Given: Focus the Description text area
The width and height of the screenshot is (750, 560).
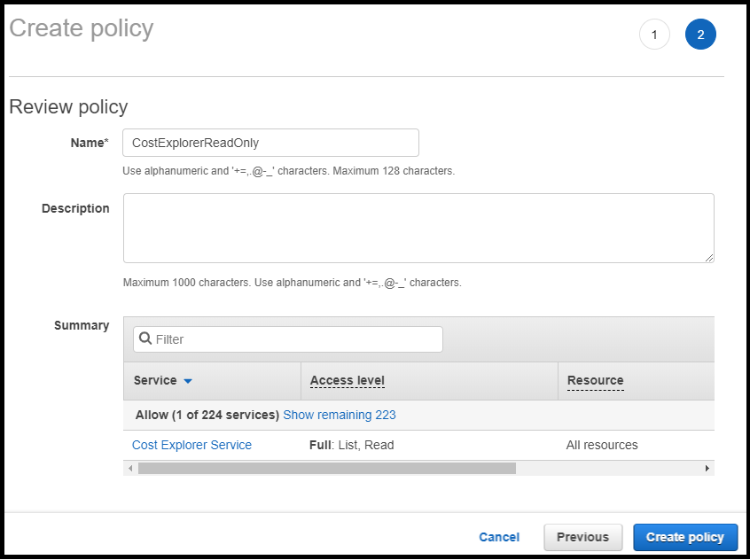Looking at the screenshot, I should coord(418,228).
